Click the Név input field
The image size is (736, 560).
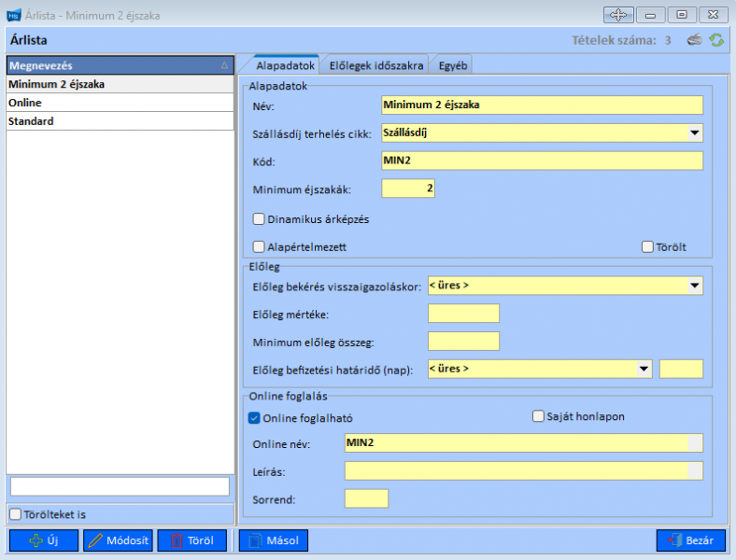point(542,105)
